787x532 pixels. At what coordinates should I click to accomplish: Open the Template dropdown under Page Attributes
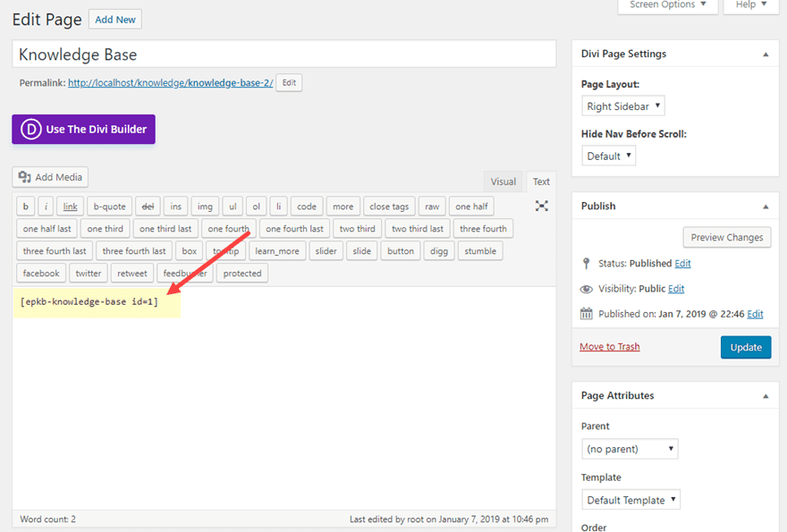pyautogui.click(x=630, y=500)
